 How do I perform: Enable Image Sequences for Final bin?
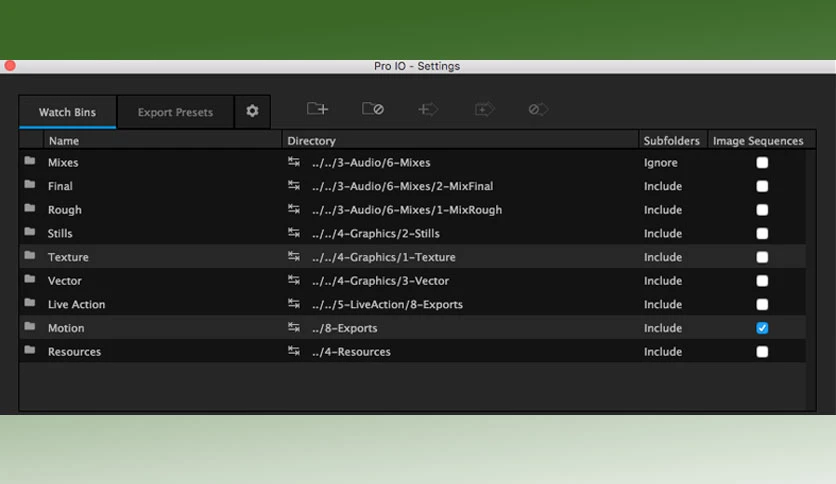pos(762,186)
